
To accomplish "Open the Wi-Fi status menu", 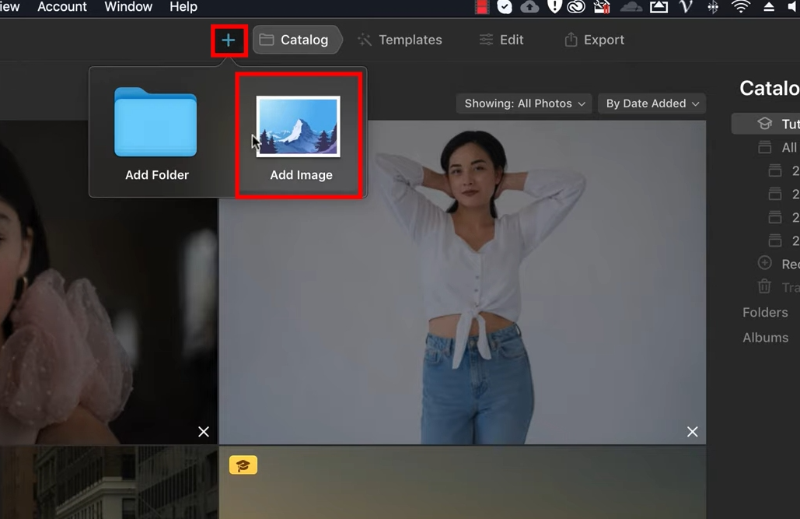I will point(740,7).
